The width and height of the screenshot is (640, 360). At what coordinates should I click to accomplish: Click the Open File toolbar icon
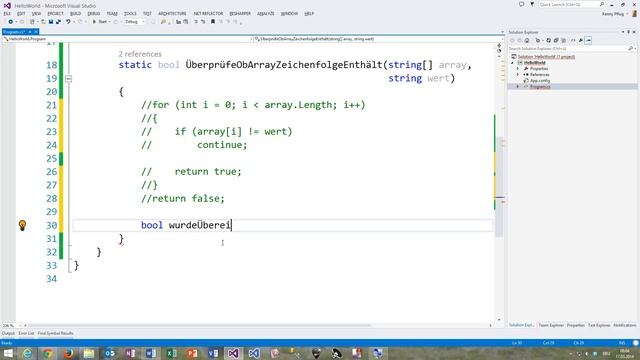pyautogui.click(x=42, y=22)
